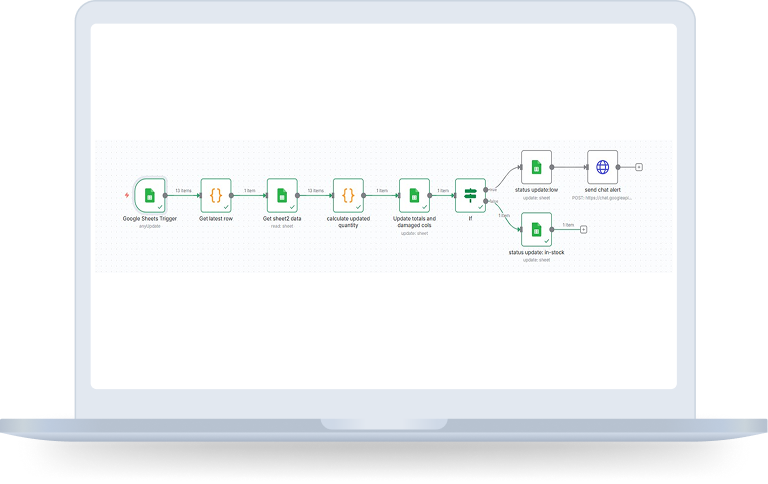
Task: Add node after status update: in-stock
Action: click(584, 229)
